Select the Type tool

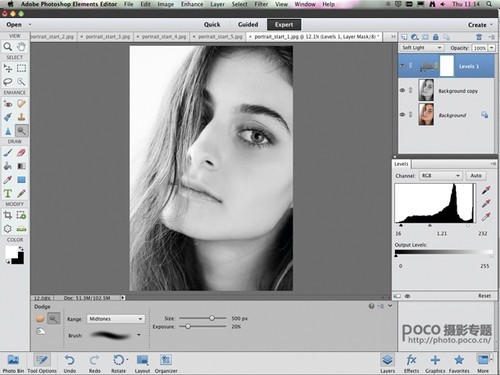point(8,193)
